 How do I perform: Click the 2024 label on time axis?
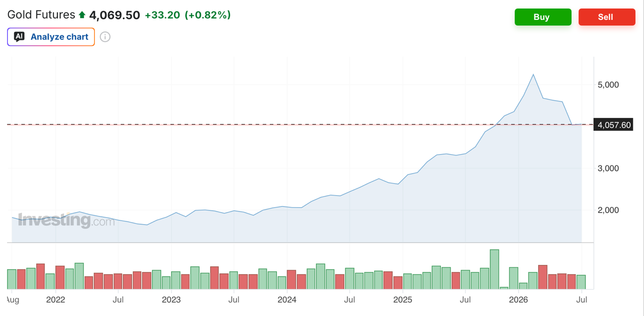click(x=287, y=300)
